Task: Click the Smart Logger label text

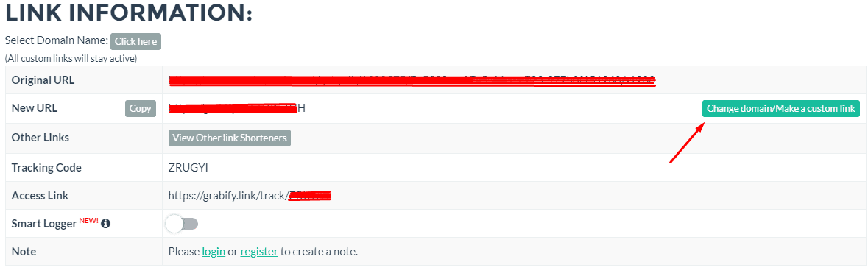Action: pyautogui.click(x=44, y=225)
